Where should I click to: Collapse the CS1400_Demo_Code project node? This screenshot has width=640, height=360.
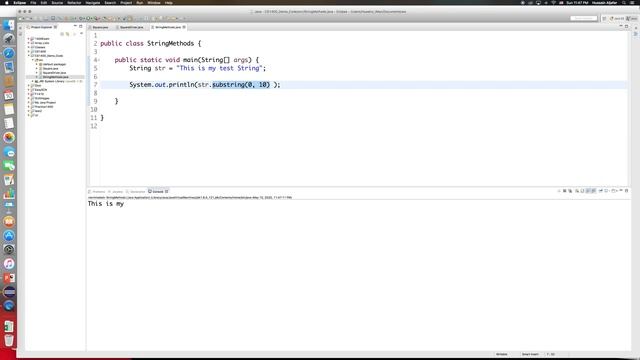tap(29, 56)
